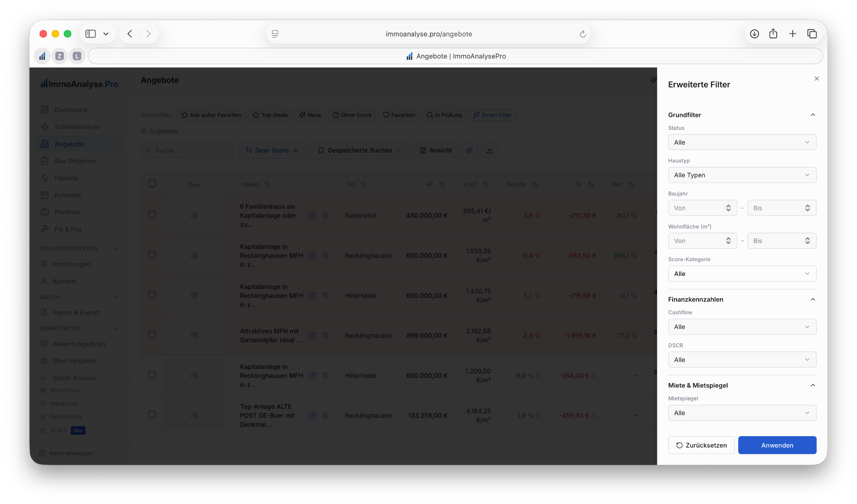Sort by KP column arrows

click(442, 184)
